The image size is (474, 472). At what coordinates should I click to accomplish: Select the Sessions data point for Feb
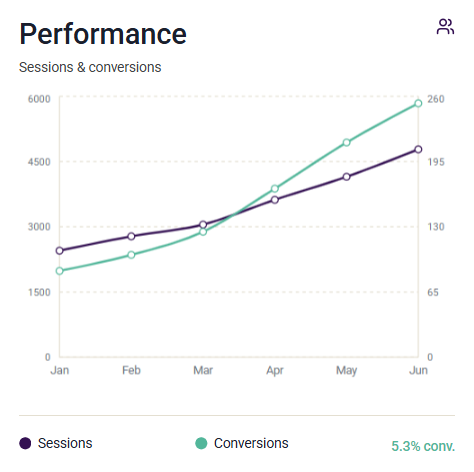(x=131, y=236)
